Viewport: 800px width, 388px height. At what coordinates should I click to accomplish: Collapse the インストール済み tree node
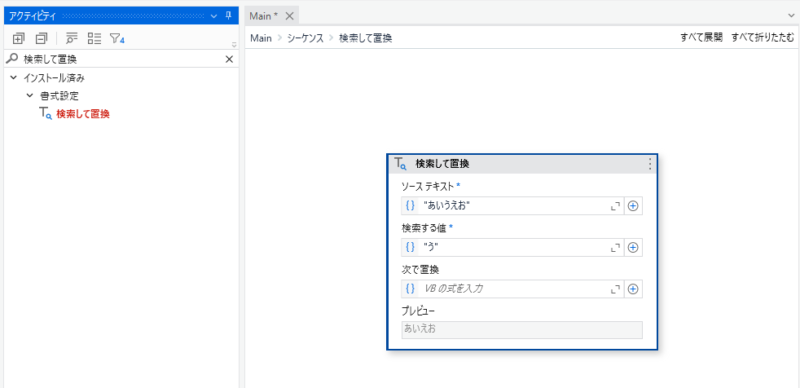coord(13,78)
